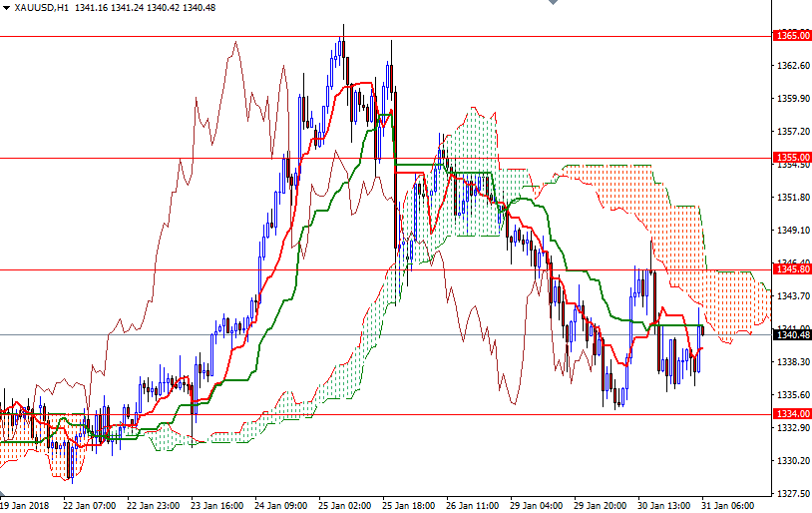Click 24 Jan 09:00 on the time axis
This screenshot has height=513, width=812.
click(x=281, y=505)
